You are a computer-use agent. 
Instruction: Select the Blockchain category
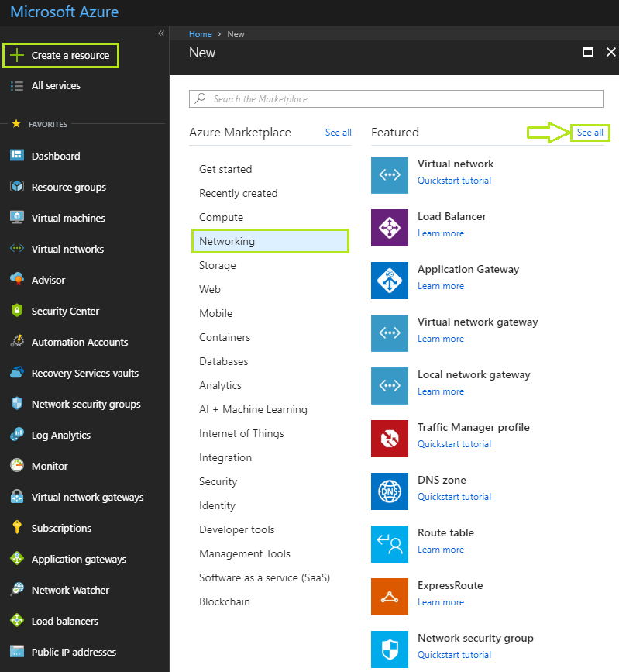click(x=225, y=601)
